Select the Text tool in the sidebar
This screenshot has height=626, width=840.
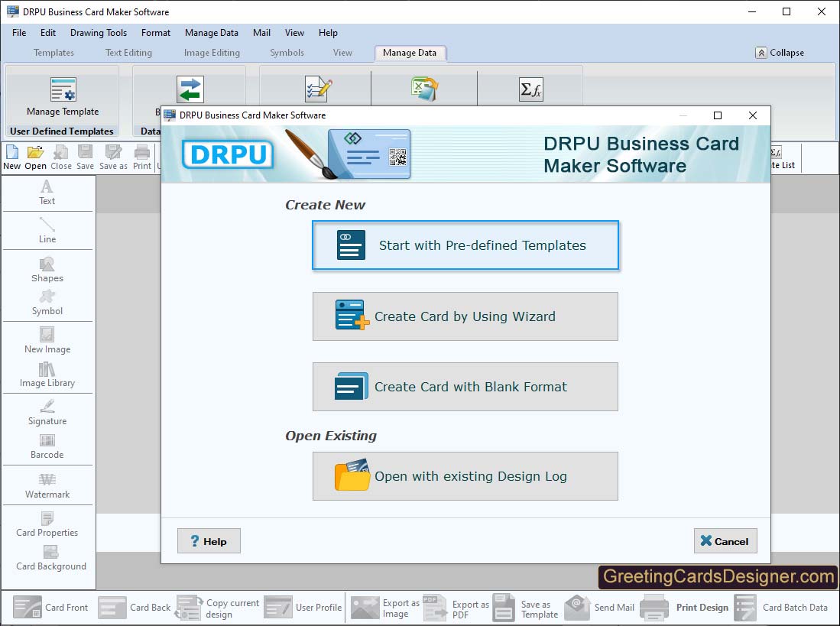tap(47, 193)
